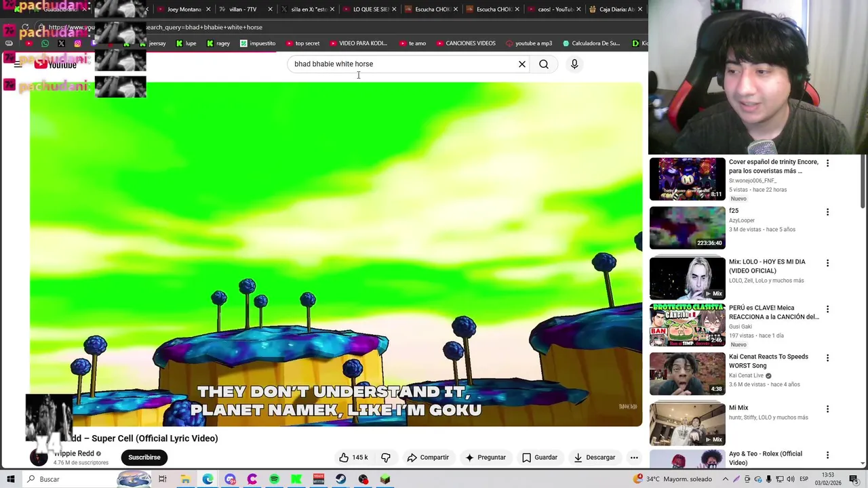Clear the YouTube search box with X
Image resolution: width=868 pixels, height=488 pixels.
point(522,64)
